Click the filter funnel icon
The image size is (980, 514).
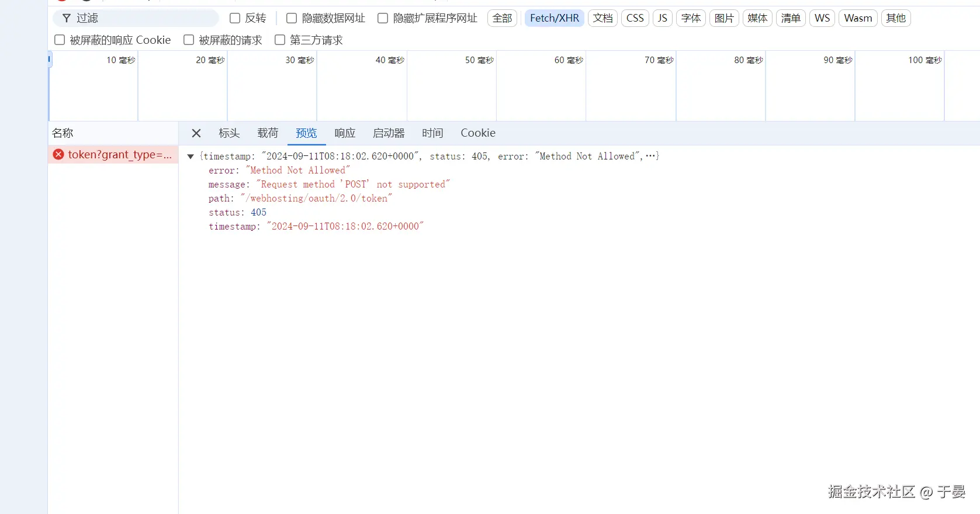(x=67, y=18)
